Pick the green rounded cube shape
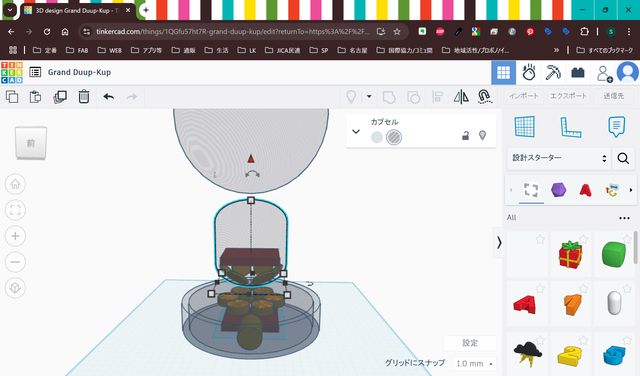The image size is (640, 376). pos(614,254)
